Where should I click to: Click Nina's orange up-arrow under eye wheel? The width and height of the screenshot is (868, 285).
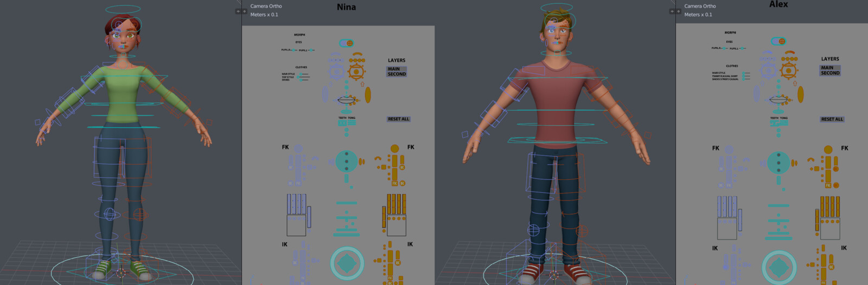coord(362,84)
